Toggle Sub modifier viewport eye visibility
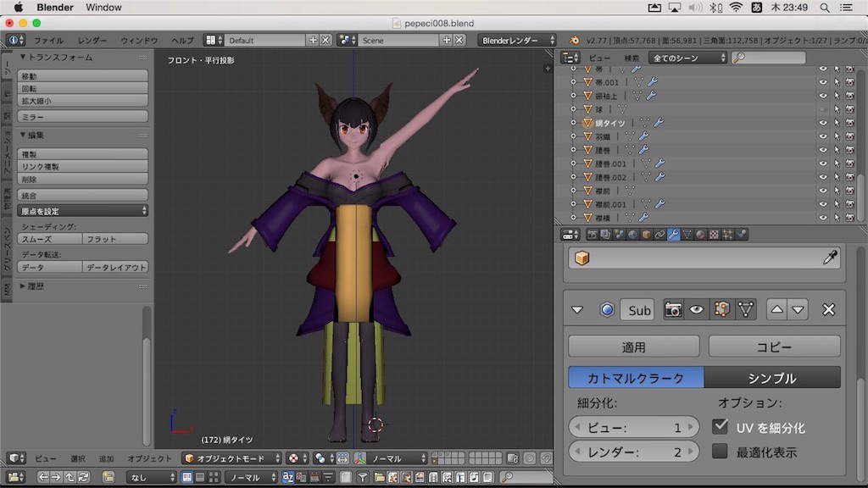Viewport: 868px width, 488px height. tap(697, 310)
